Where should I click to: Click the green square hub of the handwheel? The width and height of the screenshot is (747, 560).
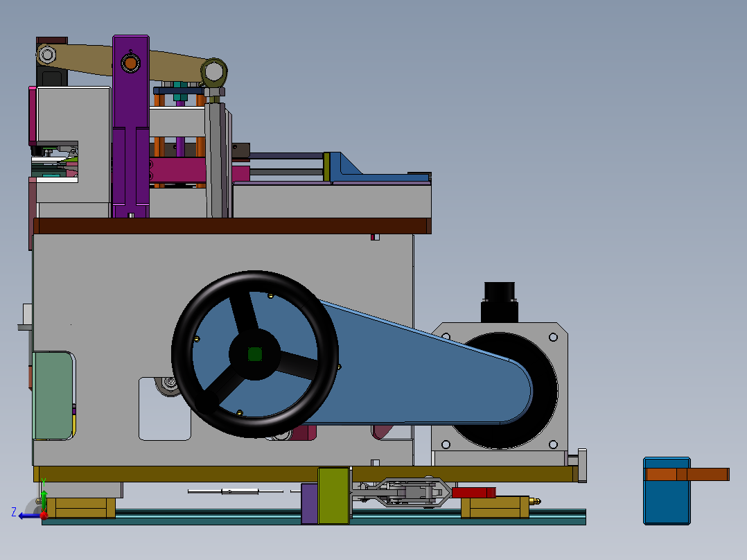pyautogui.click(x=255, y=354)
